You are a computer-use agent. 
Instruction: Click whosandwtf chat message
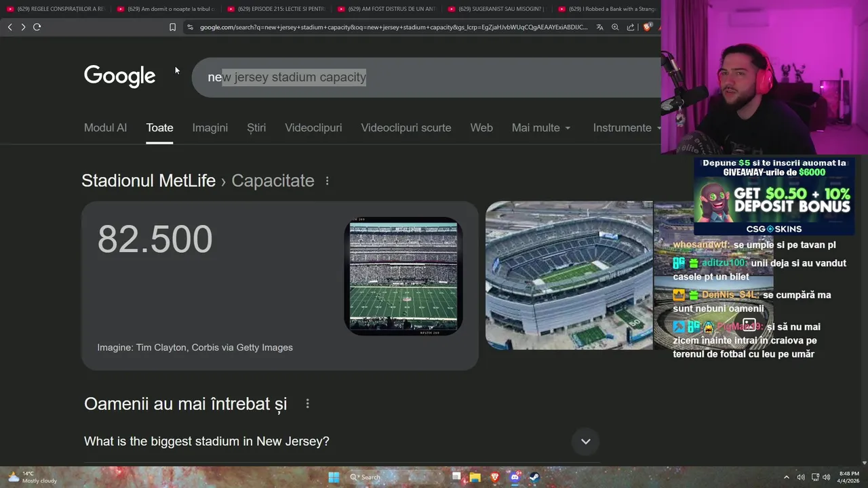[754, 245]
